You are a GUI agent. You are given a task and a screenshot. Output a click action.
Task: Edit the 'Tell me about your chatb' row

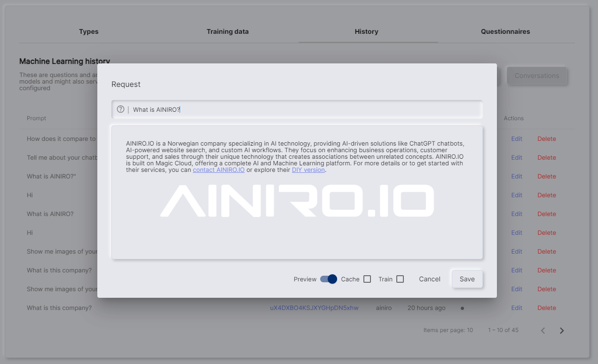(x=517, y=158)
